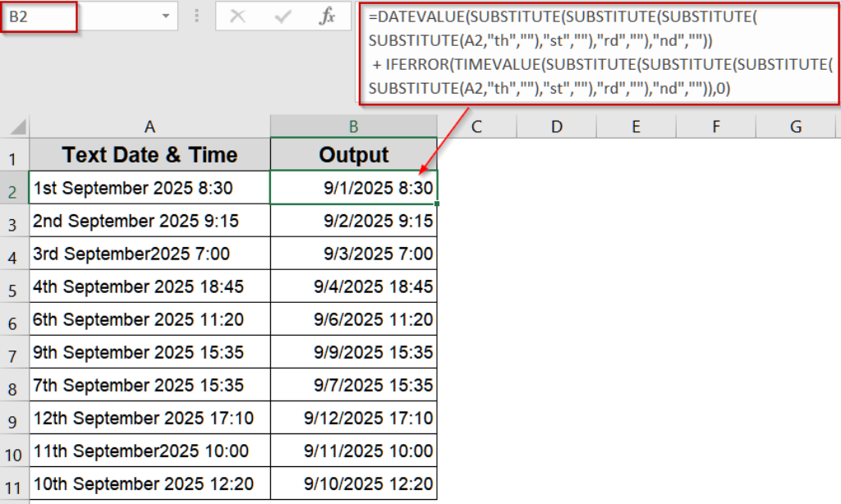This screenshot has width=841, height=504.
Task: Click the Text Date & Time header cell
Action: point(149,154)
